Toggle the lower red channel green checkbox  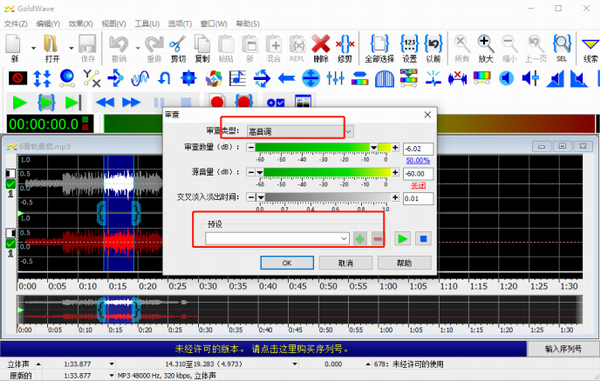pyautogui.click(x=11, y=244)
